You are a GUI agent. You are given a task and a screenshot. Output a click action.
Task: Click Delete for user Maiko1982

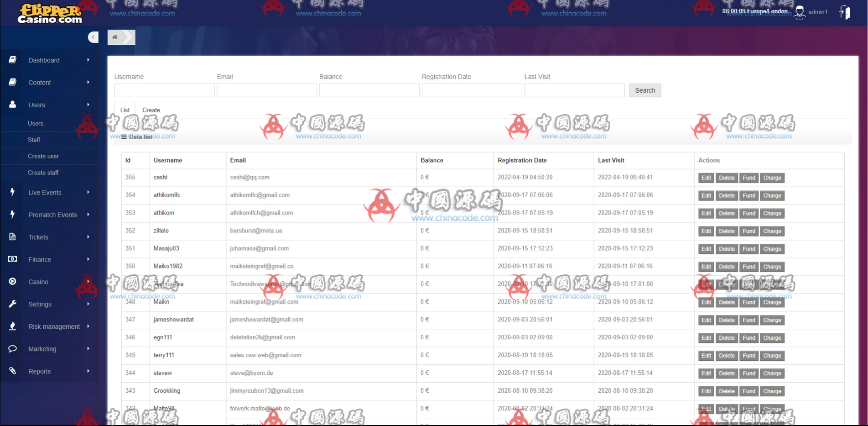pyautogui.click(x=727, y=267)
